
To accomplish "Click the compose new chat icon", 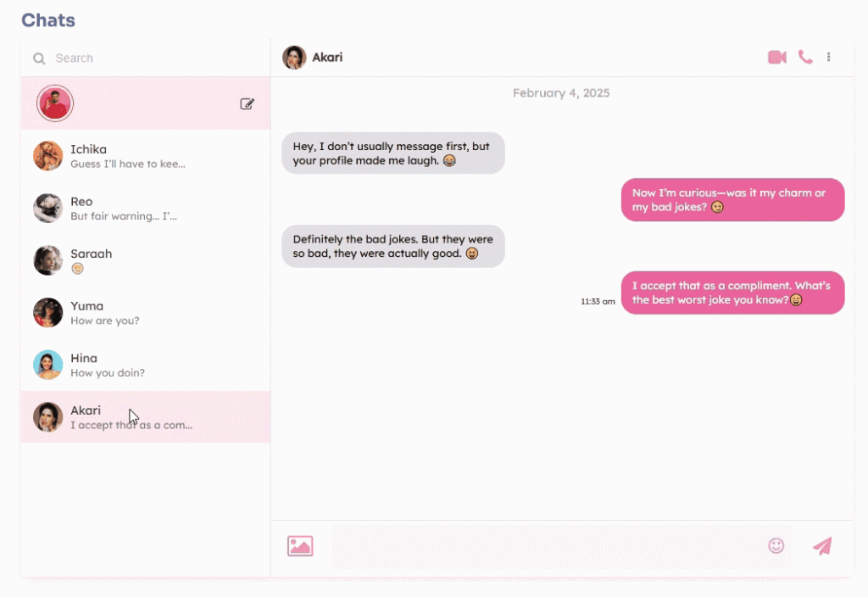I will (247, 103).
